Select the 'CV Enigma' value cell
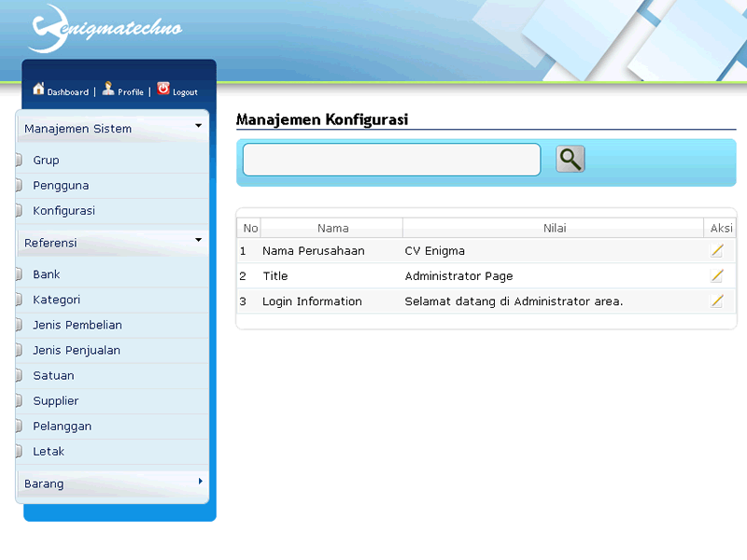The height and width of the screenshot is (560, 747). (554, 251)
